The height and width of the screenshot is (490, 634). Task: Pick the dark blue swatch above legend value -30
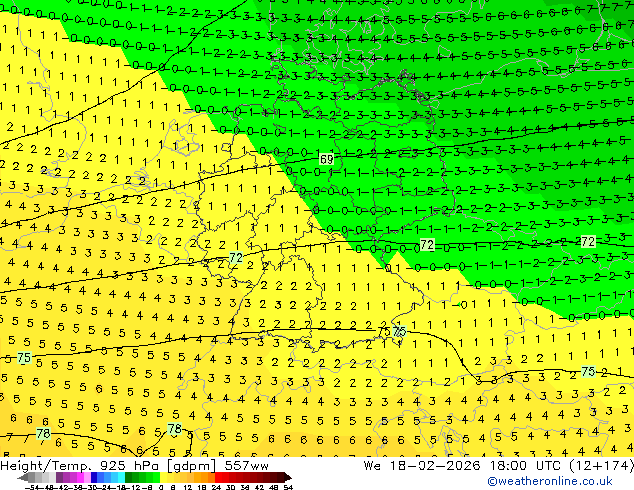(x=94, y=477)
